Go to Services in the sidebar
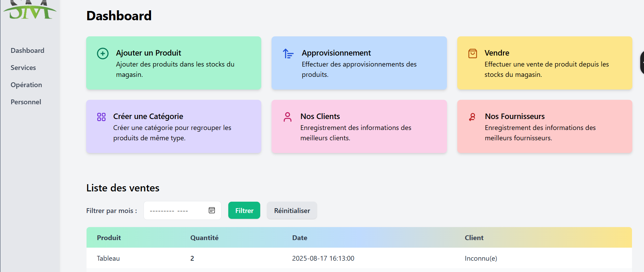 [x=23, y=68]
